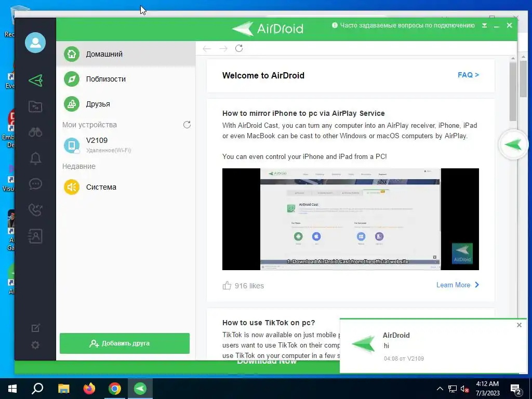Open File Explorer from taskbar

click(63, 389)
